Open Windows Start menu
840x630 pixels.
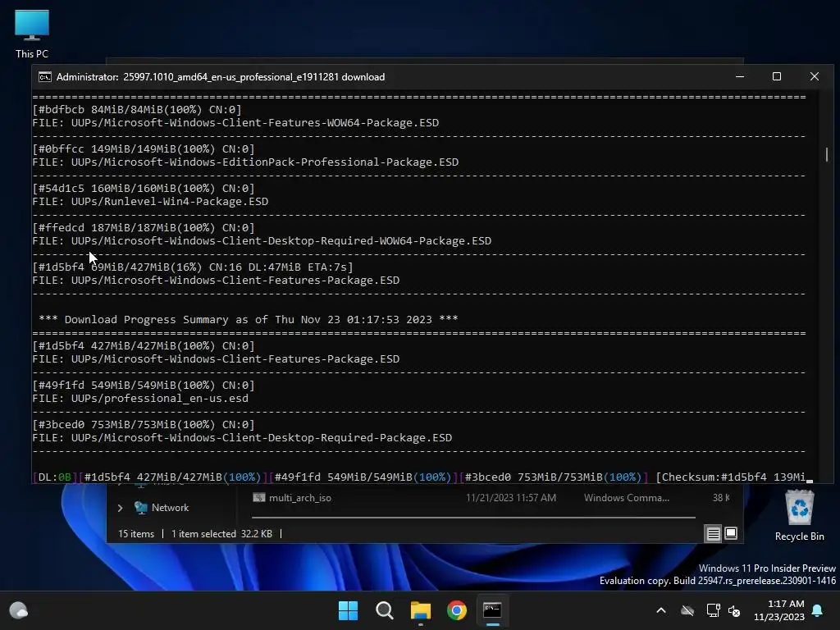[348, 610]
